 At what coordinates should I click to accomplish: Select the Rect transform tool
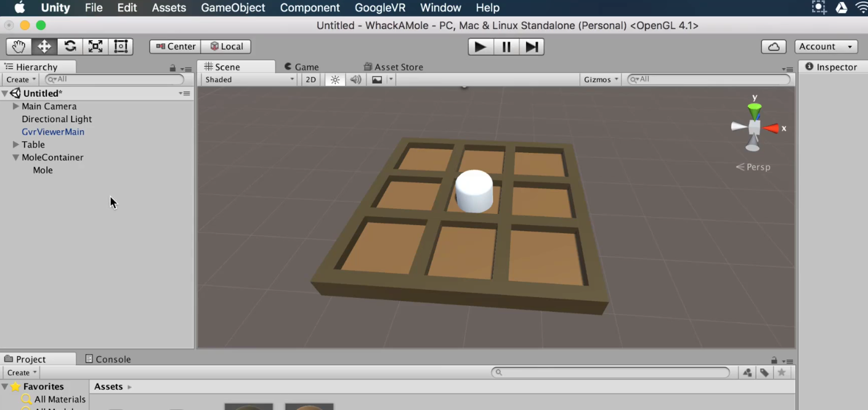[x=121, y=46]
